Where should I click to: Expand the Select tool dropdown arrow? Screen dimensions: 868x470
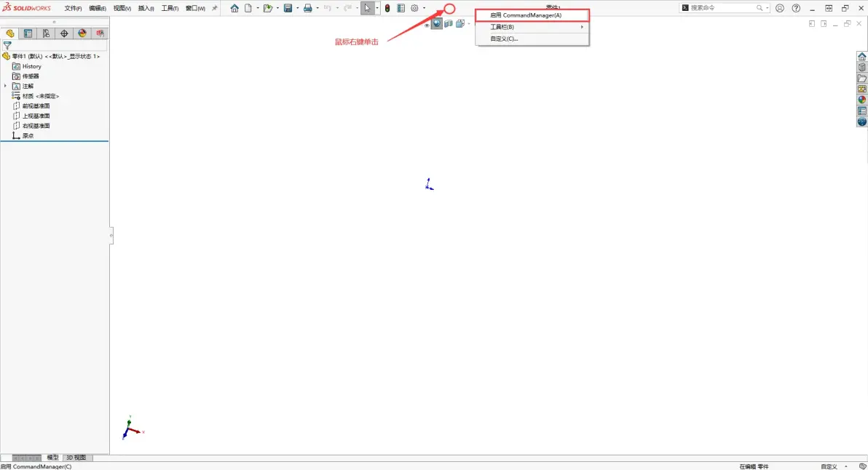[377, 8]
